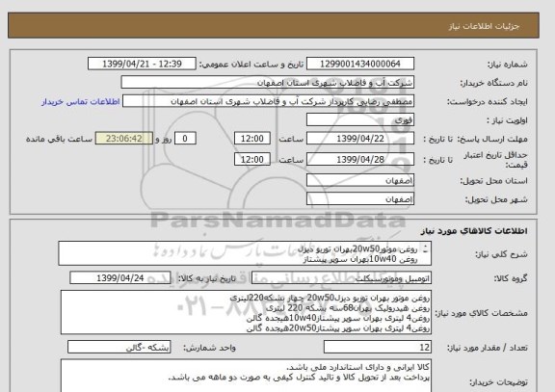Click the label تاریخ و ساعت اعلان عمومی
The width and height of the screenshot is (555, 392).
(x=251, y=65)
